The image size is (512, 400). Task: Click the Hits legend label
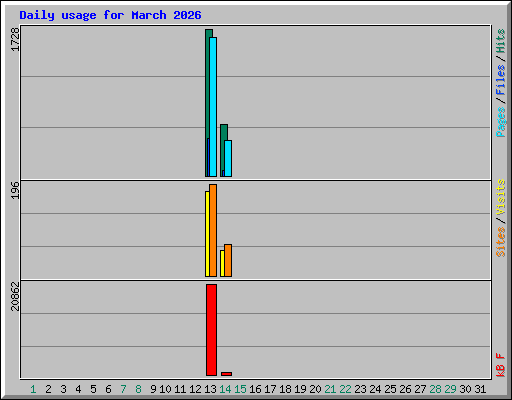[x=501, y=41]
